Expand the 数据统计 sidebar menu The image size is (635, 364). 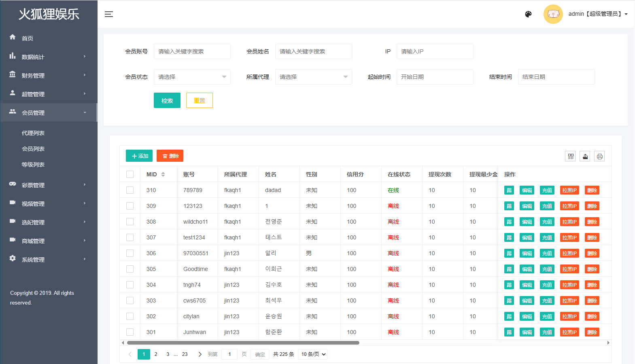49,57
